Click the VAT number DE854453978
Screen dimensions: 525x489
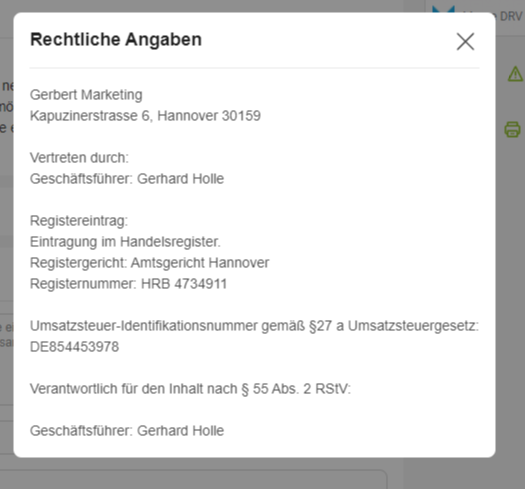pos(74,347)
